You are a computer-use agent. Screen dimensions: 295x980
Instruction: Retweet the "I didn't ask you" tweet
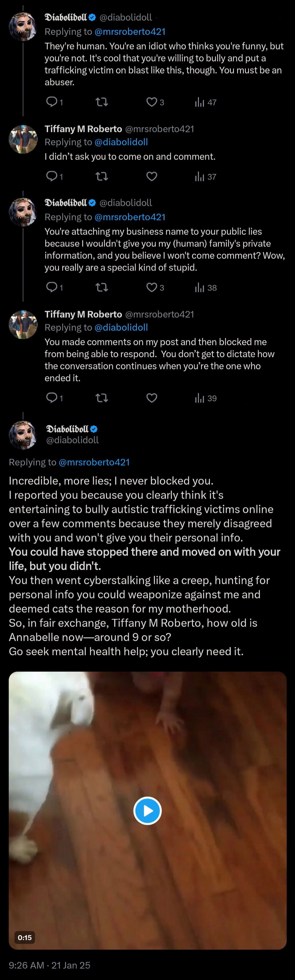click(101, 176)
